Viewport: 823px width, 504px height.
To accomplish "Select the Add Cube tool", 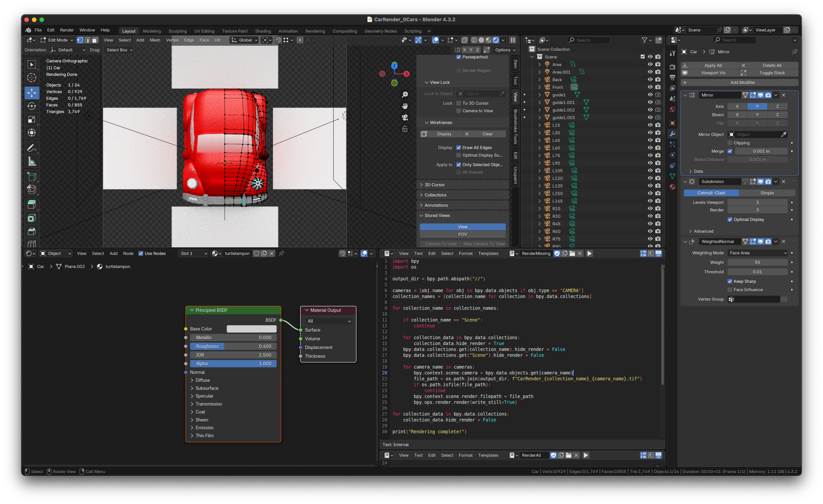I will 32,177.
